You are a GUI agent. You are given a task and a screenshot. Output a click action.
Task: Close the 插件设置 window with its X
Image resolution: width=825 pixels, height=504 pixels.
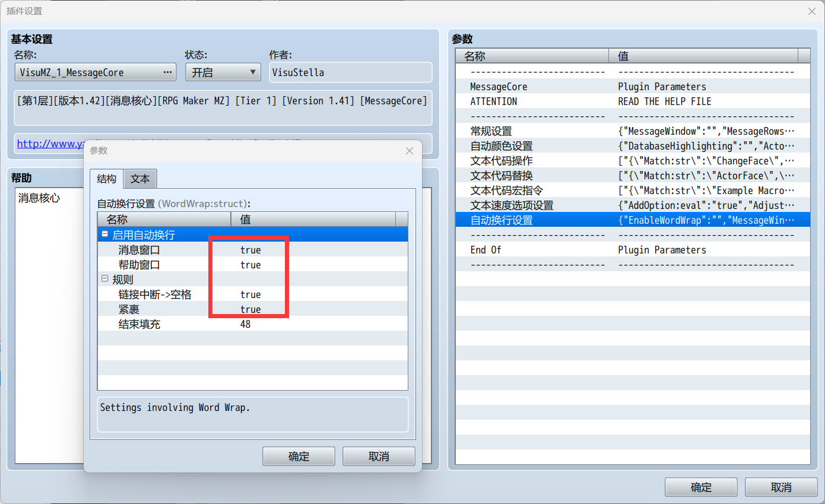coord(811,11)
